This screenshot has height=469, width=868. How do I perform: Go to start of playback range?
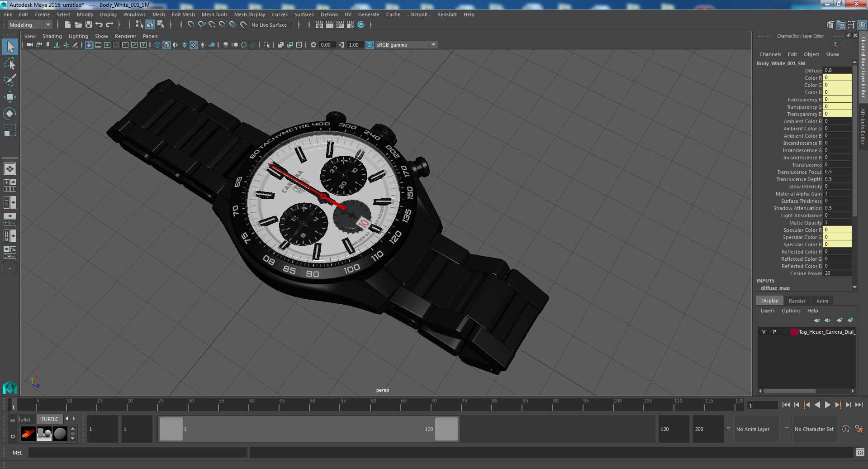click(x=786, y=405)
